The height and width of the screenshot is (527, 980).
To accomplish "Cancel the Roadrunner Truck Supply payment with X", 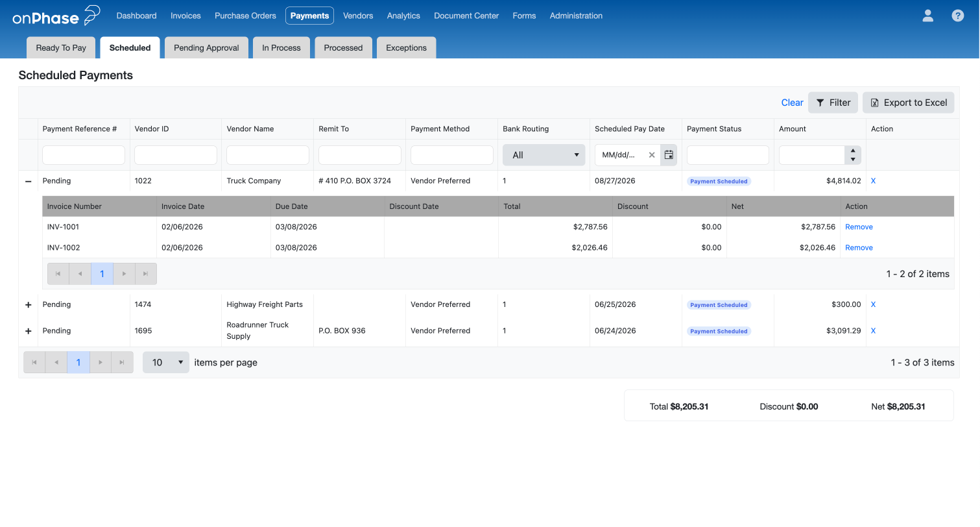I will [873, 331].
